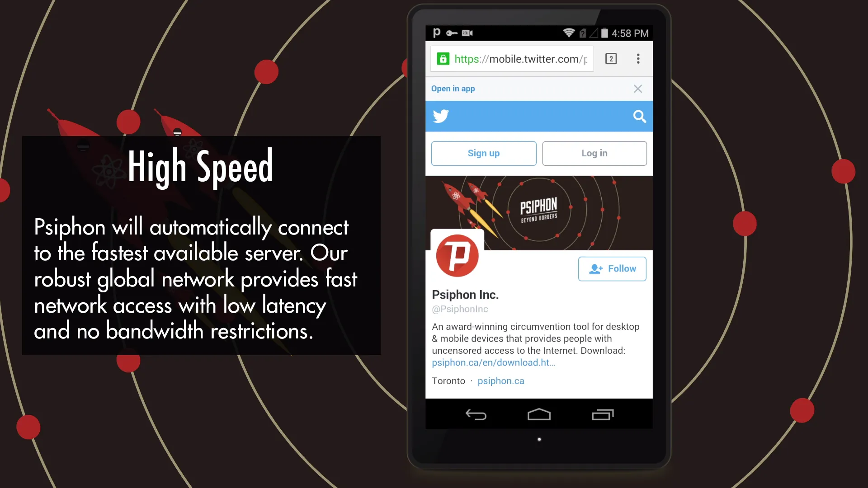Screen dimensions: 868x488
Task: Click the browser tabs count icon showing '2'
Action: pos(611,58)
